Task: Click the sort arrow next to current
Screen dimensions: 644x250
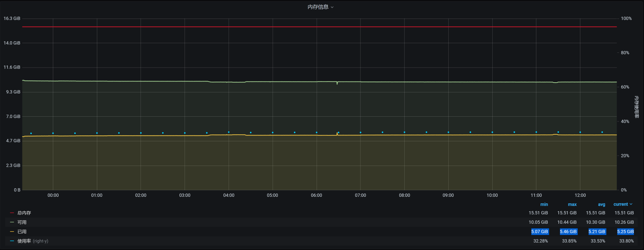Action: coord(631,204)
